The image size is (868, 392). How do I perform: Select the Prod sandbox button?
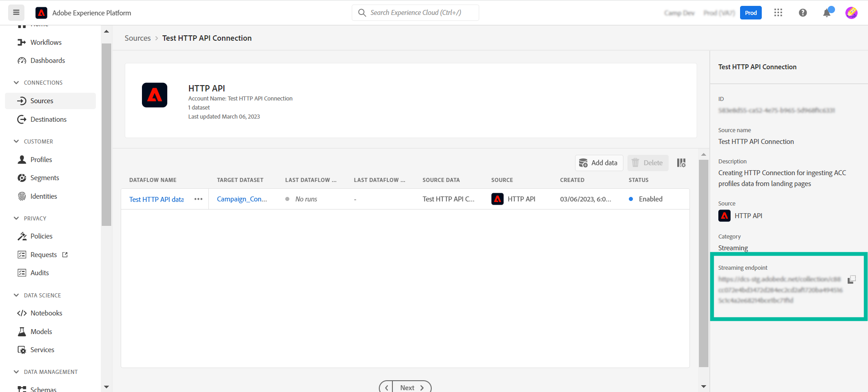(x=750, y=13)
